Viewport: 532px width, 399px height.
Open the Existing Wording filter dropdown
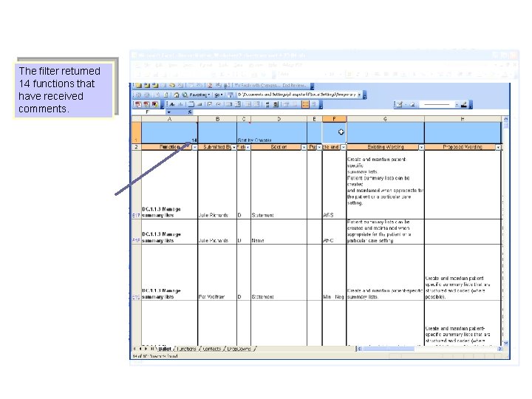pos(421,147)
